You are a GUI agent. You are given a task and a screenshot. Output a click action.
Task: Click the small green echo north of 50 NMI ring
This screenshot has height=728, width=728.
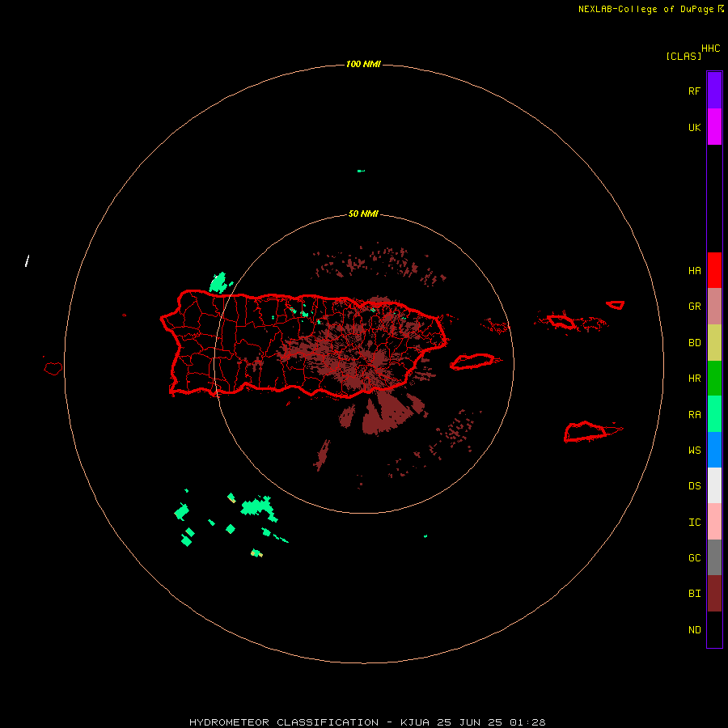click(x=361, y=171)
